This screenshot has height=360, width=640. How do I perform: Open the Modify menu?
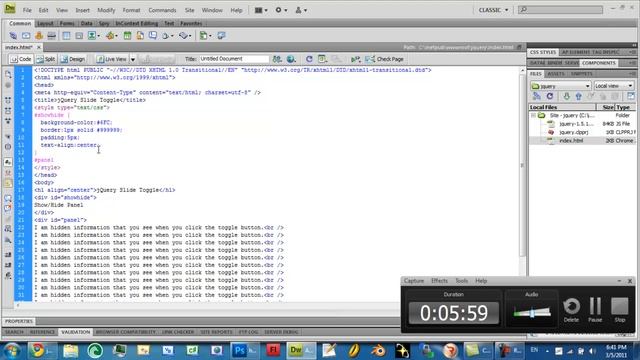106,10
